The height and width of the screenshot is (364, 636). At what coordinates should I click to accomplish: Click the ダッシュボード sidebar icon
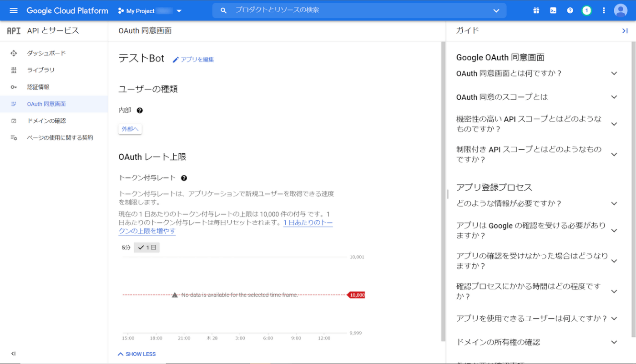tap(14, 53)
